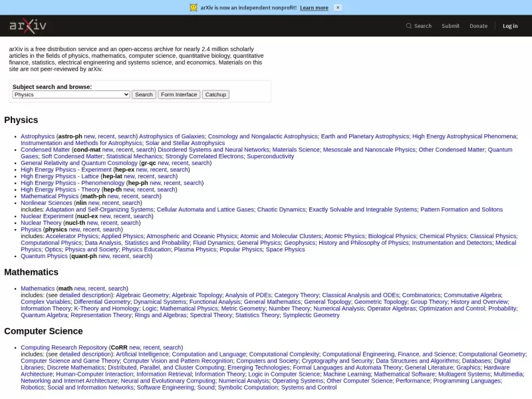532x399 pixels.
Task: Open the Quantum Physics archive
Action: click(44, 256)
